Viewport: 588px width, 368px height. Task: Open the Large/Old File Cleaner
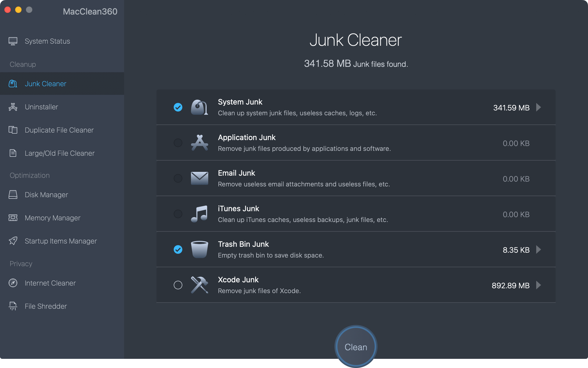tap(59, 153)
